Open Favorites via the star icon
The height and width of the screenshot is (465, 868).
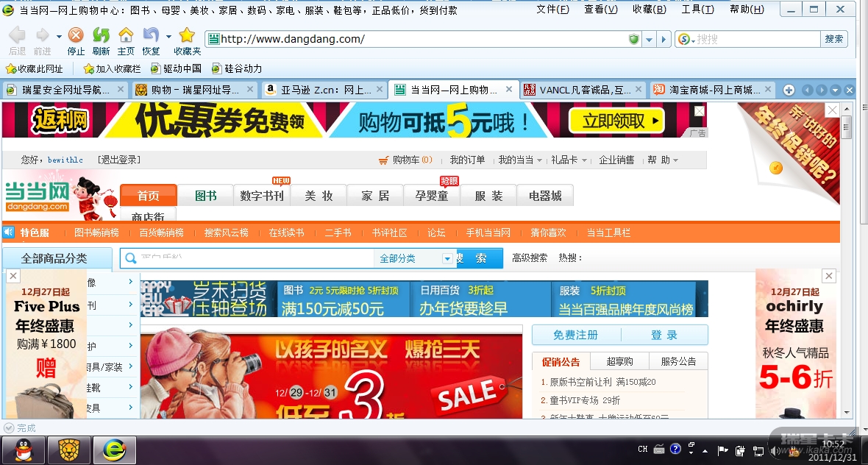(x=187, y=35)
